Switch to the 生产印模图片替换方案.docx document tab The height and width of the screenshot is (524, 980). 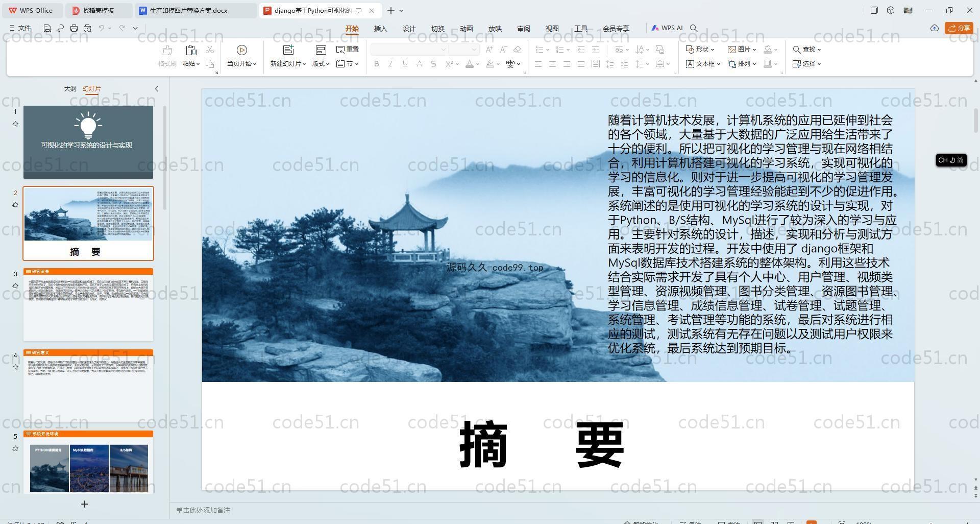click(196, 10)
